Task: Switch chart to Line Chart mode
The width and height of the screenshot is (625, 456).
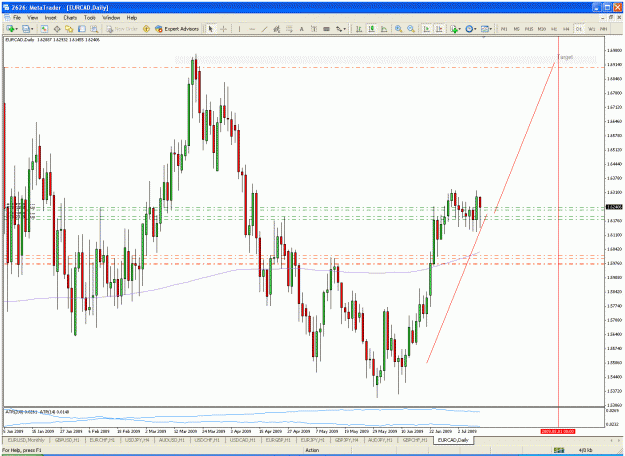Action: (384, 29)
